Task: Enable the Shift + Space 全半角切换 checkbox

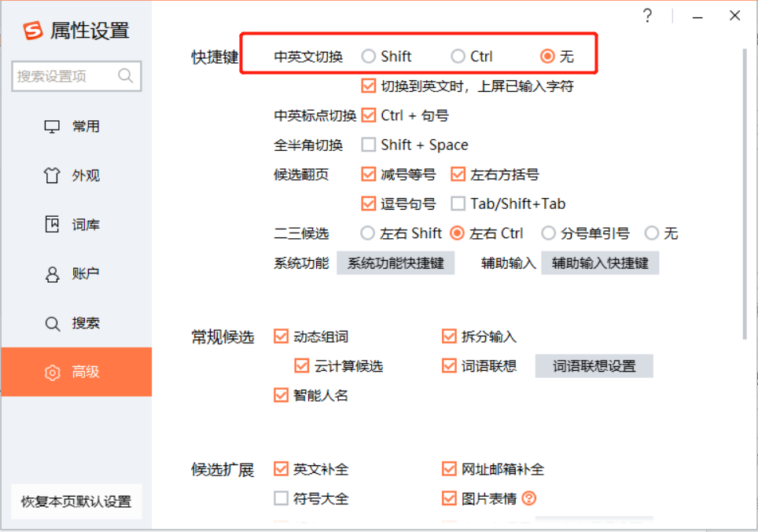Action: (x=369, y=145)
